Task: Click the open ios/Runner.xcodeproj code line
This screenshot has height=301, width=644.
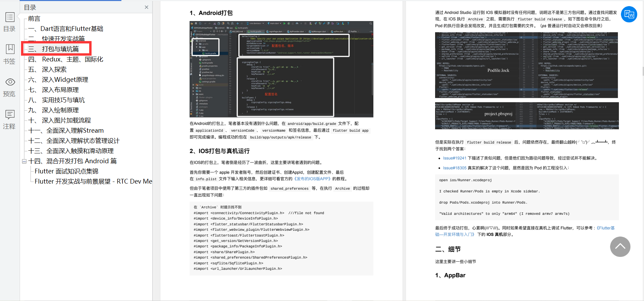Action: pyautogui.click(x=465, y=180)
